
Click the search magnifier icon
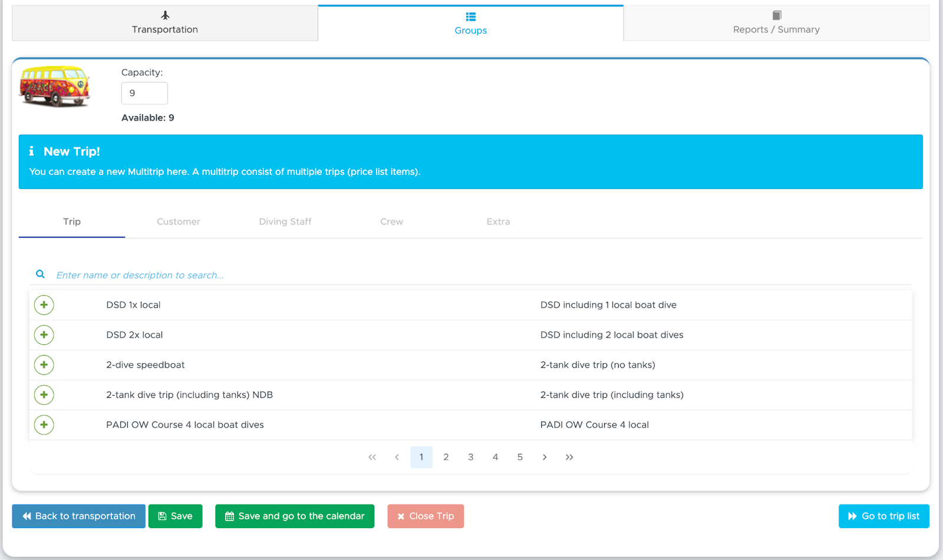[x=40, y=274]
